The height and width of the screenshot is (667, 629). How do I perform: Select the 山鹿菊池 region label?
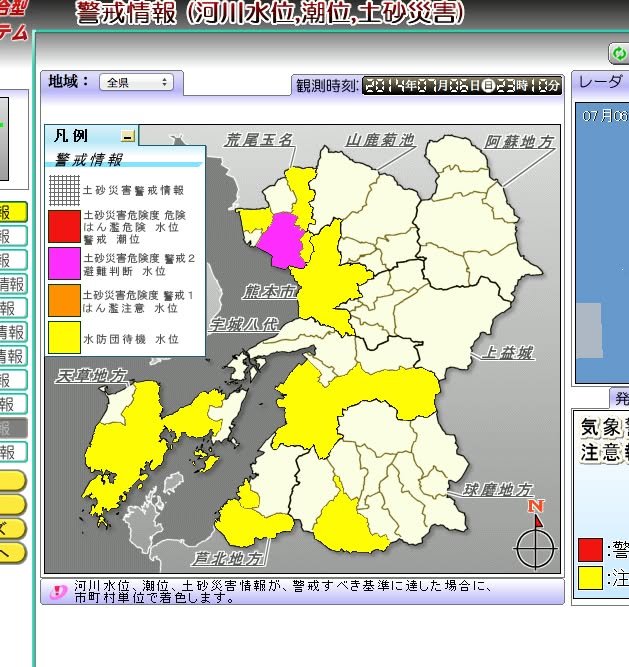click(380, 141)
